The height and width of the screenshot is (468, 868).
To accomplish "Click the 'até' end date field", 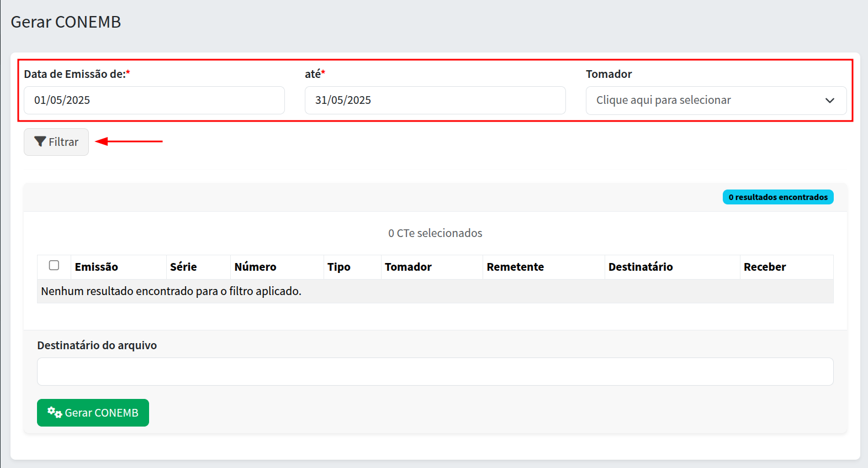I will pyautogui.click(x=435, y=101).
